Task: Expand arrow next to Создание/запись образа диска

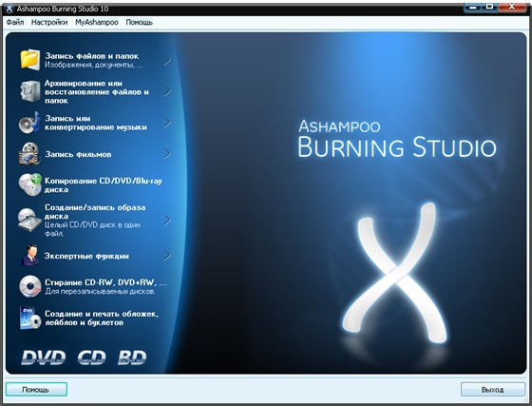Action: coord(167,221)
